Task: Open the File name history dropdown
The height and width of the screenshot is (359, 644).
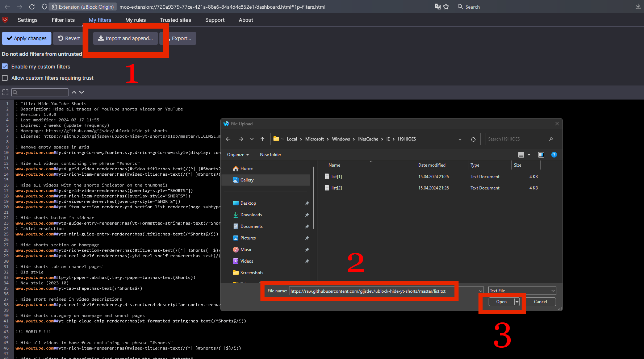Action: pyautogui.click(x=481, y=291)
